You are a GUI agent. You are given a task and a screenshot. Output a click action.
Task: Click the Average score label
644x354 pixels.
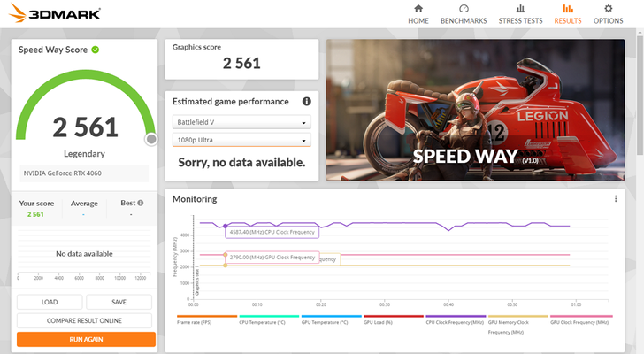point(84,204)
